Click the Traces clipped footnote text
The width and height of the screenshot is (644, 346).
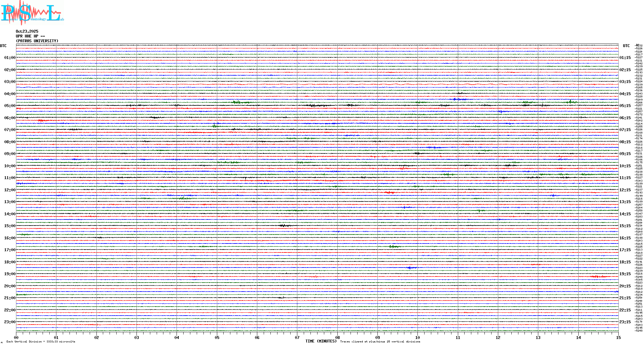coord(380,342)
